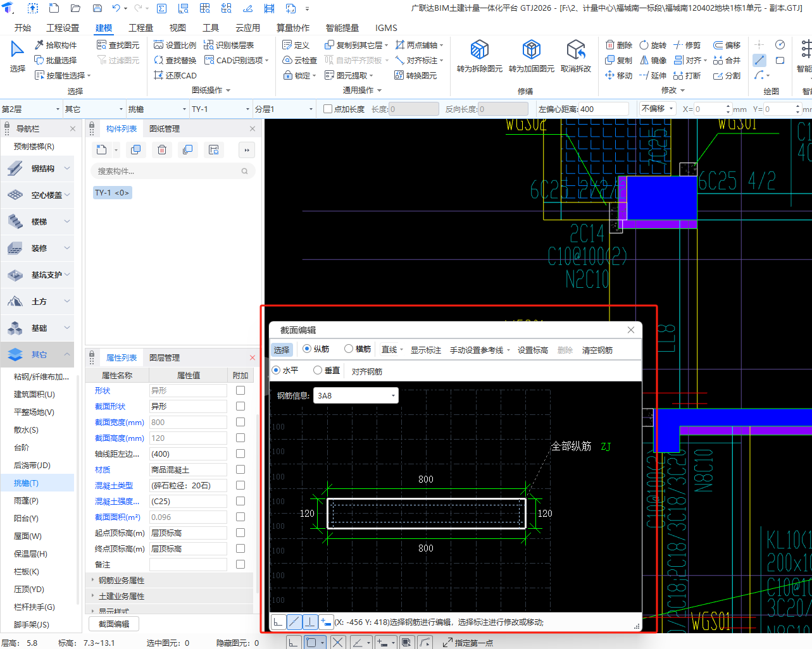Open 钢筋信息 3A8 dropdown

click(x=356, y=396)
